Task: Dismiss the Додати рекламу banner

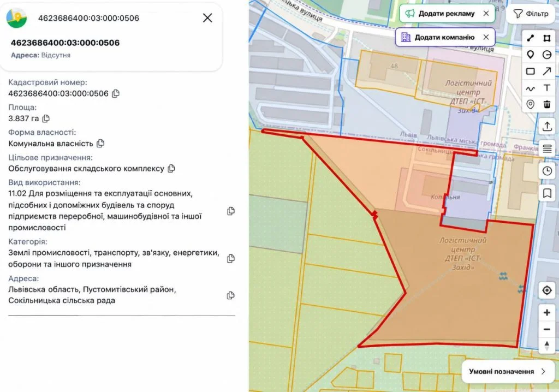Action: click(x=486, y=13)
